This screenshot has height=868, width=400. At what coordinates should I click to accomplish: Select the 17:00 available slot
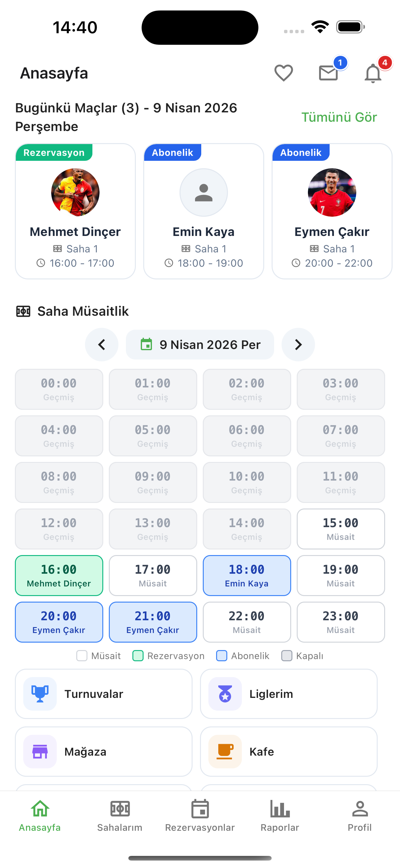pyautogui.click(x=153, y=575)
